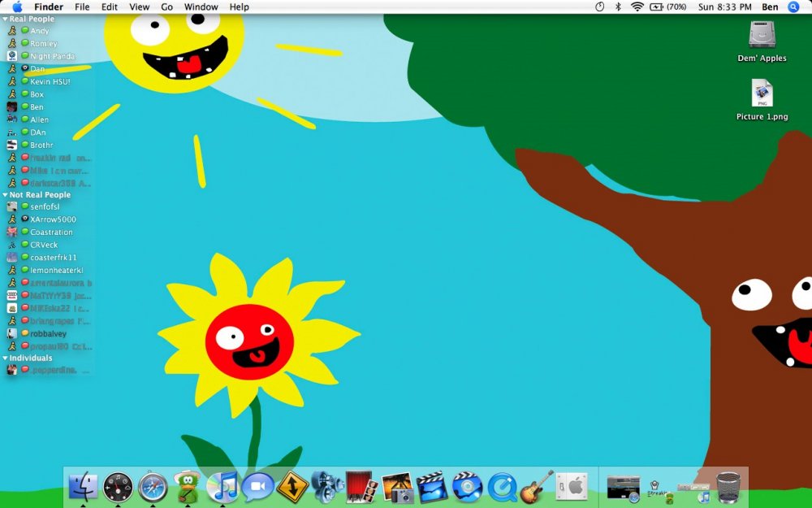
Task: Select the Picture 1.png desktop file
Action: click(762, 93)
